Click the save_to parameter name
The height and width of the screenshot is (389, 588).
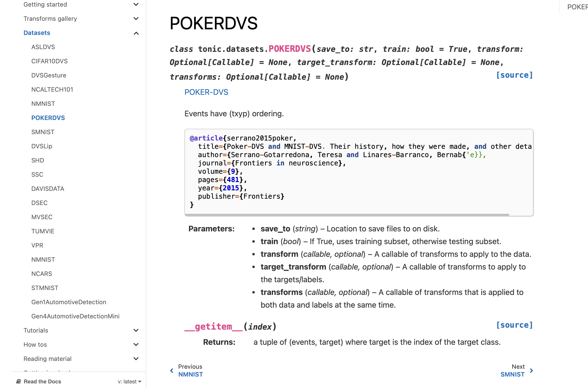tap(275, 229)
